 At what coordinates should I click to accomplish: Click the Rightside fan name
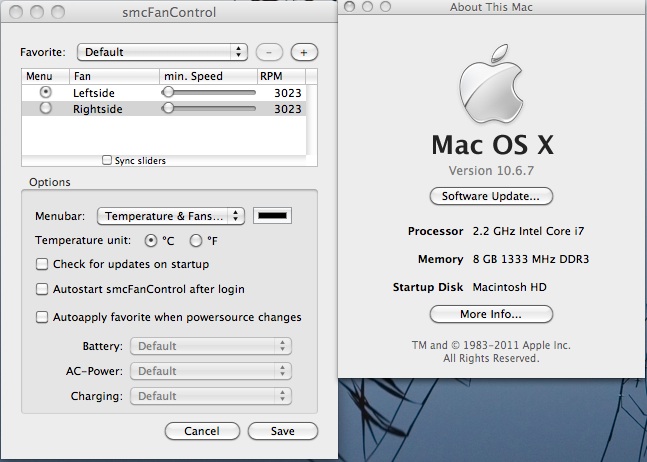tap(98, 109)
